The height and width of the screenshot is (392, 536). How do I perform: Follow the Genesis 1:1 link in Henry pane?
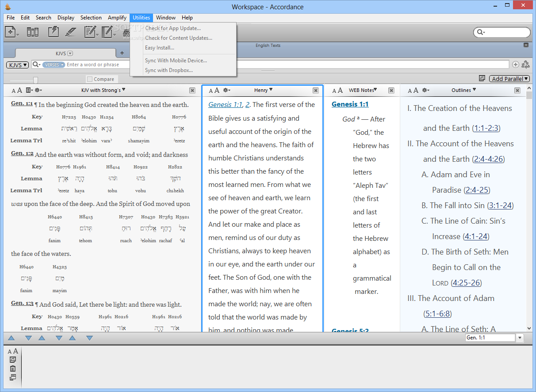pyautogui.click(x=225, y=105)
